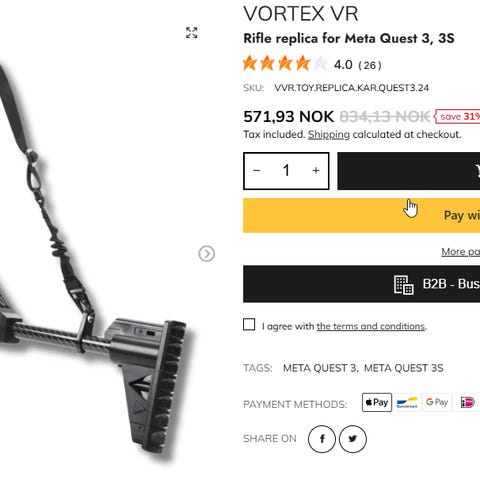The width and height of the screenshot is (480, 480).
Task: Share product on Facebook
Action: (322, 439)
